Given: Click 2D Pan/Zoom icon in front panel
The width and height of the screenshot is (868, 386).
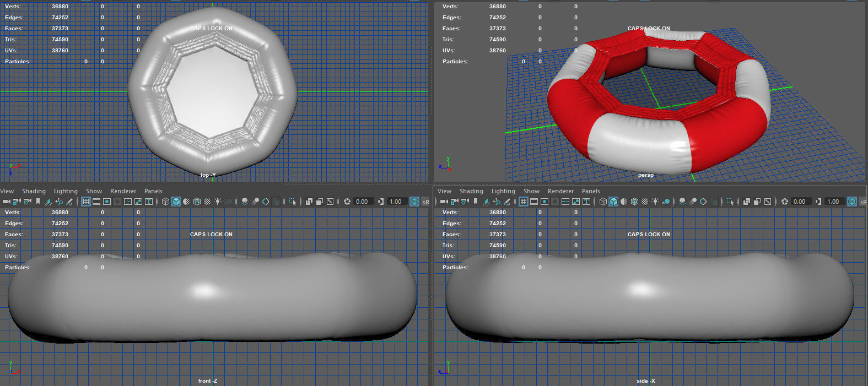Looking at the screenshot, I should (x=58, y=202).
